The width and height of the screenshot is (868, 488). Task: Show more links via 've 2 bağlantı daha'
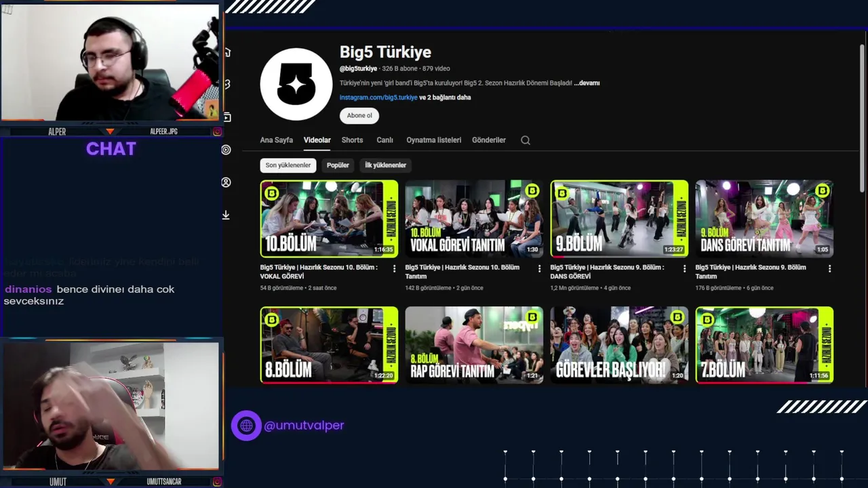[445, 98]
